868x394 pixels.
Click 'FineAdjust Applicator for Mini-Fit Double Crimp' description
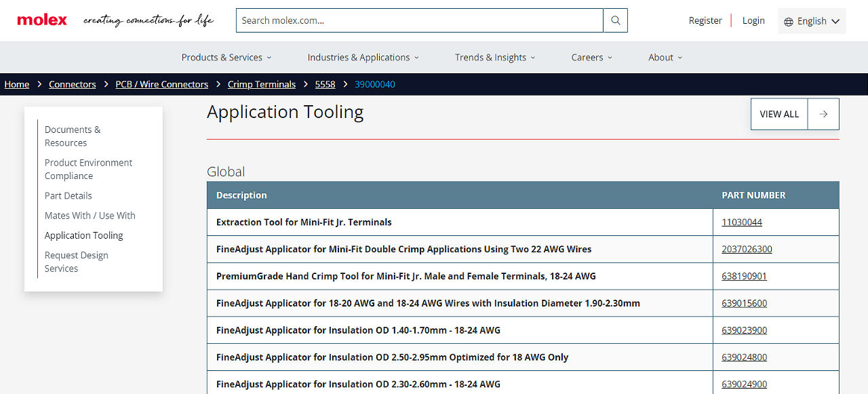pyautogui.click(x=404, y=249)
